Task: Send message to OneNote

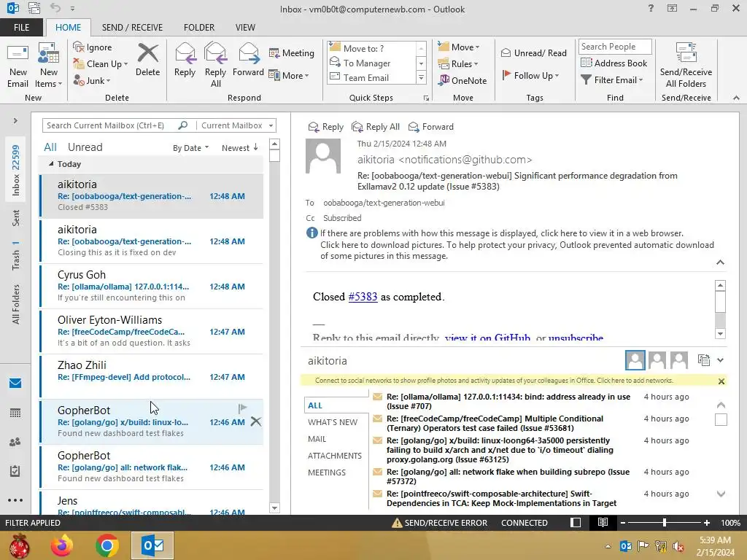Action: 462,80
